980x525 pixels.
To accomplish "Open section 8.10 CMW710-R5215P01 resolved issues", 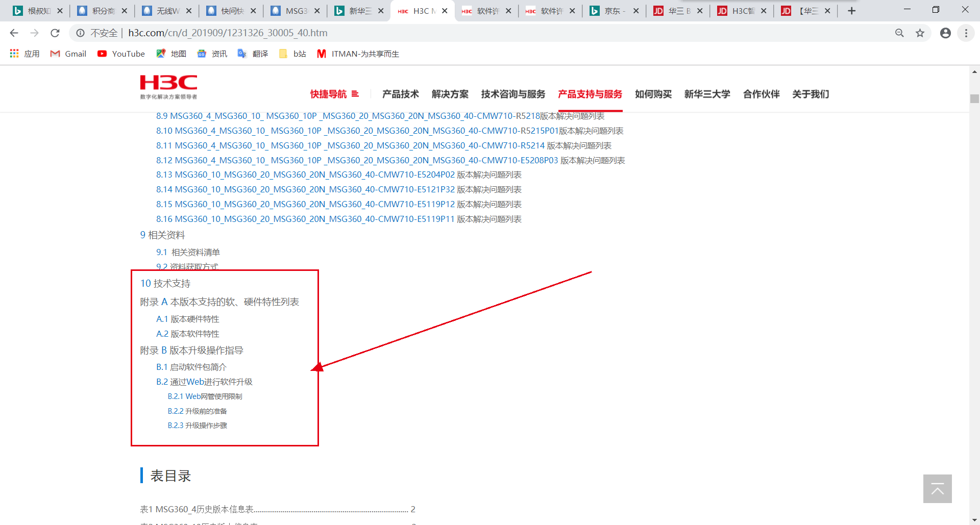I will tap(390, 131).
